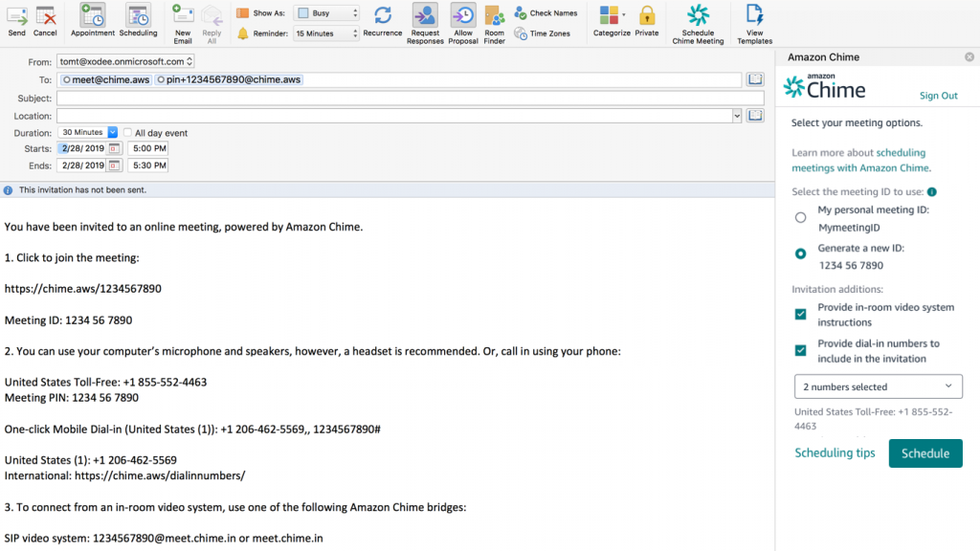Change the From account dropdown
The width and height of the screenshot is (980, 551).
(x=125, y=61)
